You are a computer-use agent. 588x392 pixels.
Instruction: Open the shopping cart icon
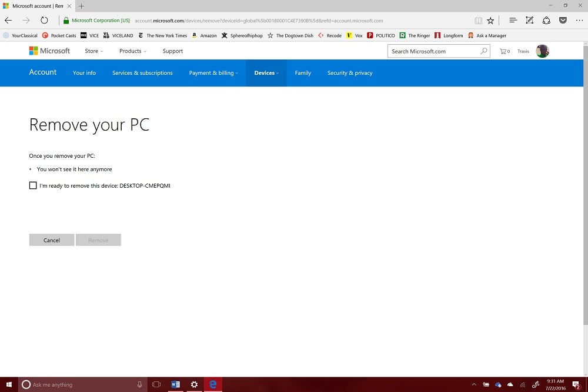[x=504, y=51]
